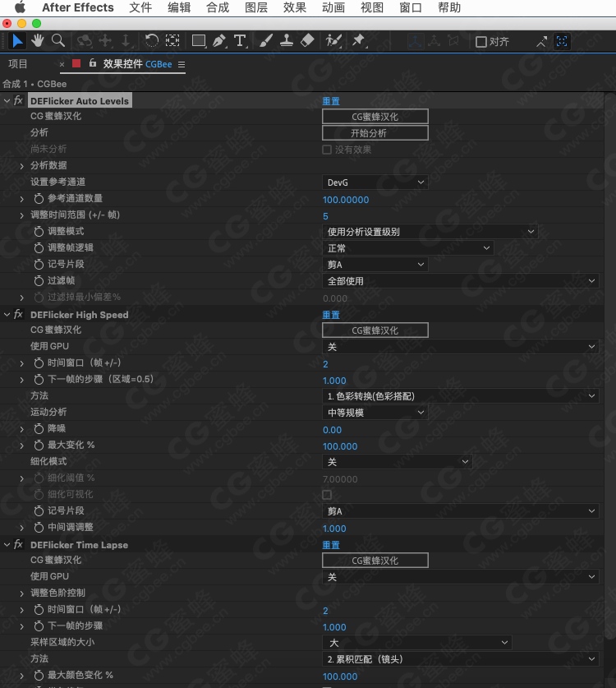Viewport: 616px width, 688px height.
Task: Click the world axis mode icon
Action: coord(434,42)
